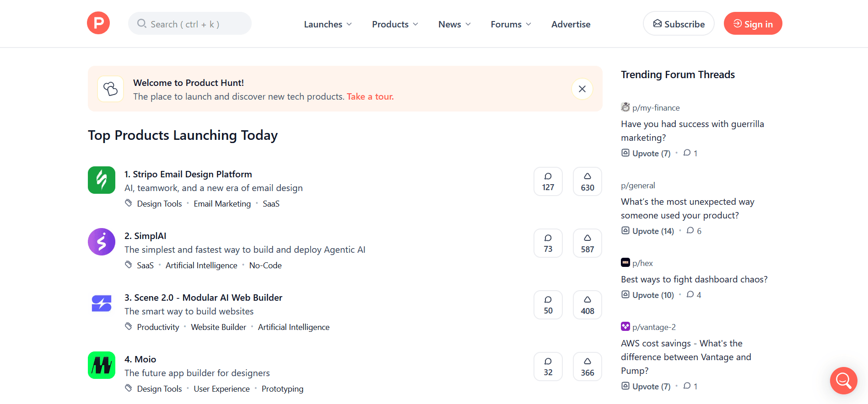Click the Product Hunt logo

coord(98,23)
